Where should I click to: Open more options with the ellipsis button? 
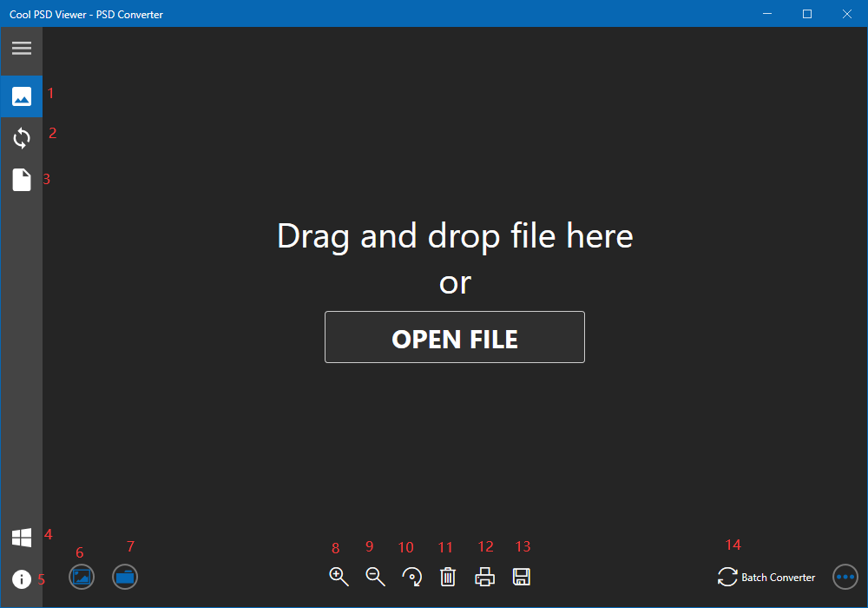click(x=845, y=577)
